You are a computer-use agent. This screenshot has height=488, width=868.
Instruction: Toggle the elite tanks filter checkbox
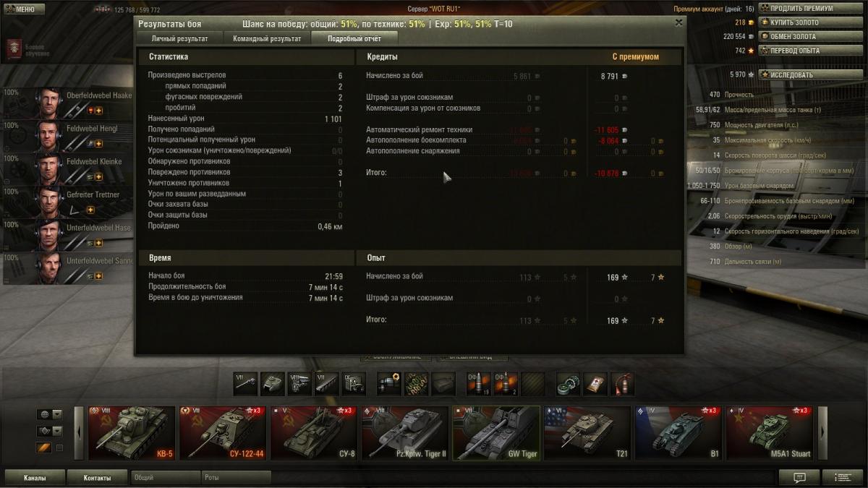click(x=59, y=448)
